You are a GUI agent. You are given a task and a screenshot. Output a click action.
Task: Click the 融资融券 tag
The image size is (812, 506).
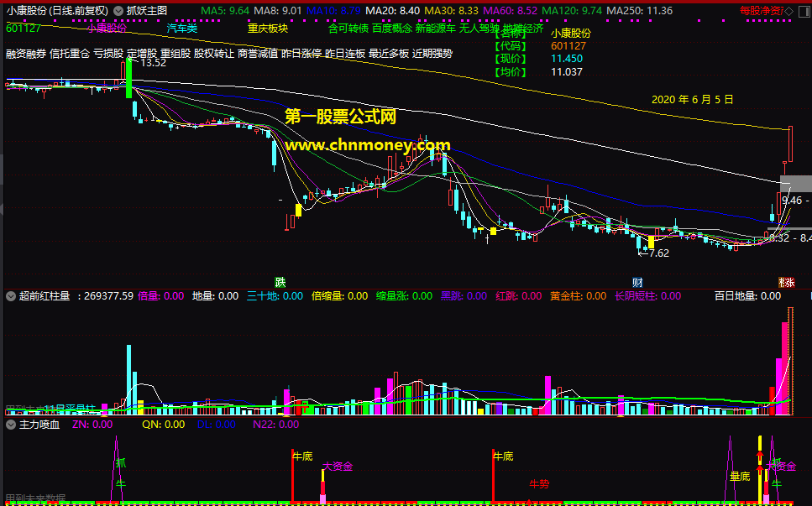(26, 54)
